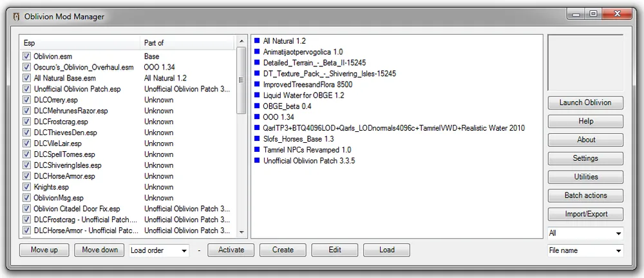Uncheck the Oblivion.esm checkbox
The height and width of the screenshot is (278, 644).
[27, 56]
